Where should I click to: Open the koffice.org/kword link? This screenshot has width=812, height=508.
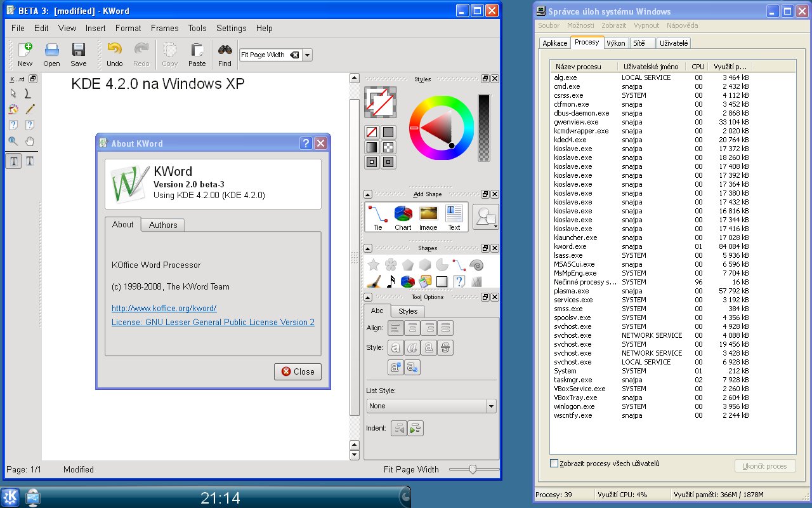(x=164, y=308)
